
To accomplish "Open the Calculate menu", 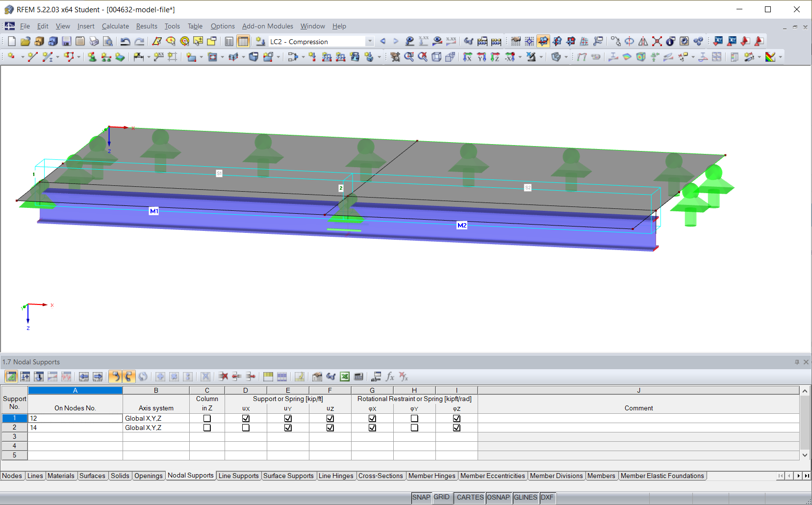I will coord(115,26).
